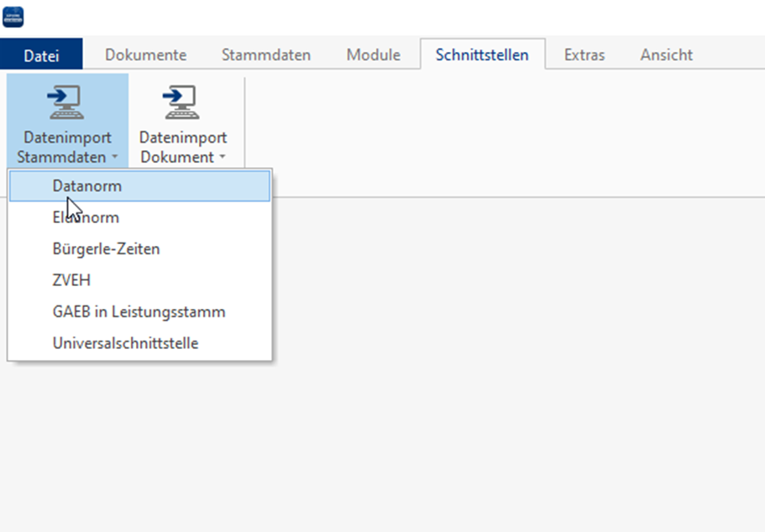Viewport: 765px width, 532px height.
Task: Open the Ansicht ribbon tab
Action: pyautogui.click(x=666, y=55)
